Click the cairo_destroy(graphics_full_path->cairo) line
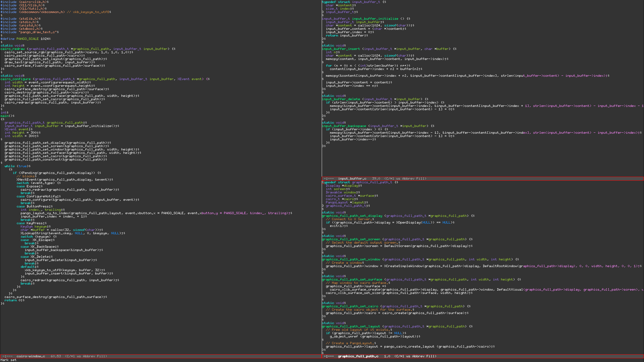The image size is (644, 362). pos(47,93)
